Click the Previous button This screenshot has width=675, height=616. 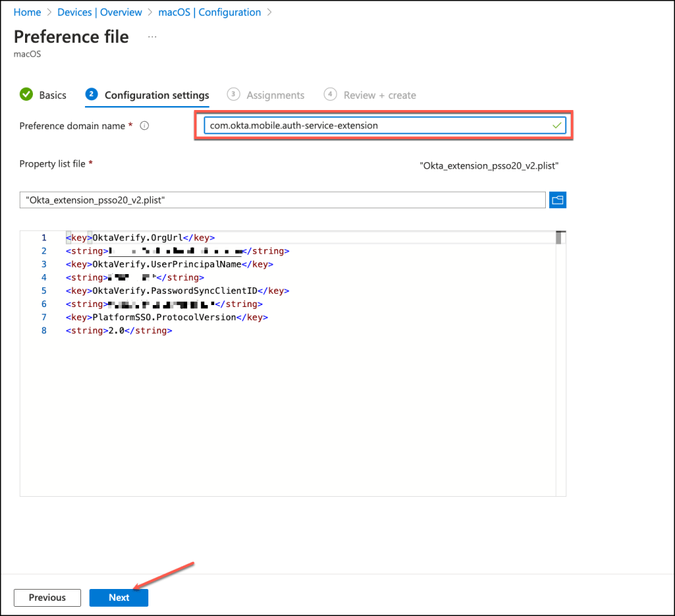coord(47,598)
